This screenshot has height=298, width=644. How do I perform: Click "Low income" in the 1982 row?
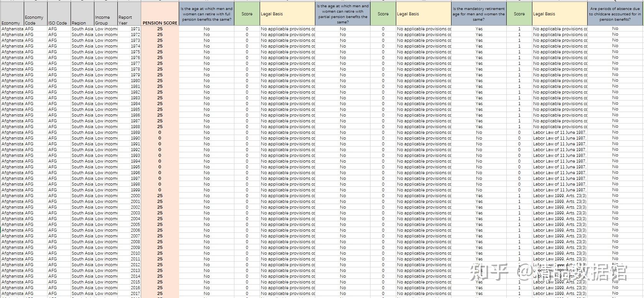106,92
